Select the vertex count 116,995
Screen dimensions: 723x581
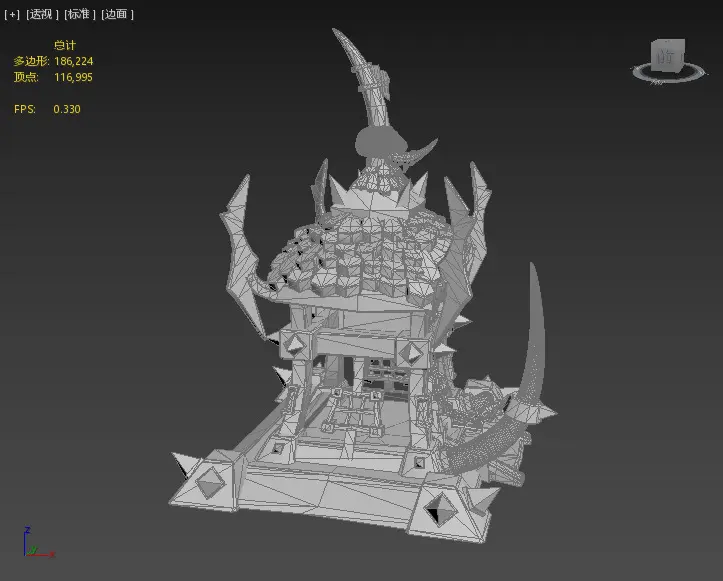pyautogui.click(x=73, y=77)
